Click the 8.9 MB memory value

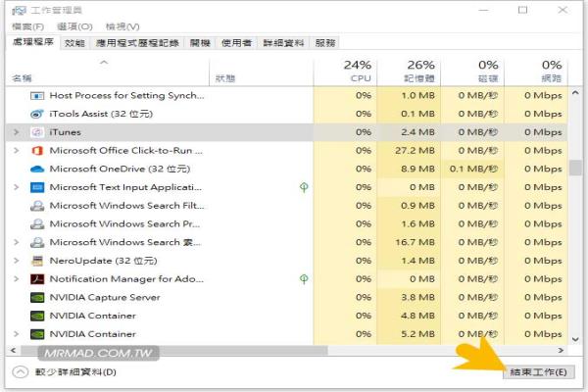(417, 170)
